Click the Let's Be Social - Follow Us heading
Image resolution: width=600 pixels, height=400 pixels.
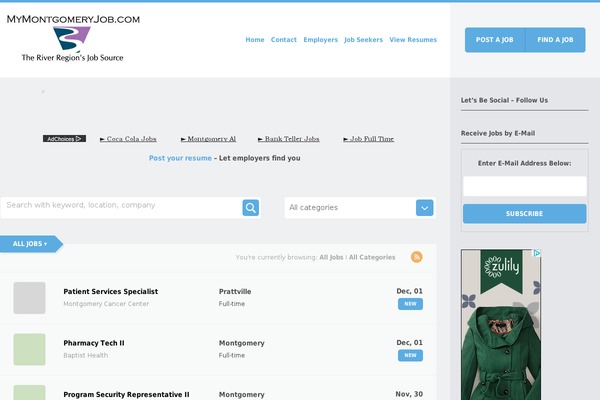click(x=504, y=100)
